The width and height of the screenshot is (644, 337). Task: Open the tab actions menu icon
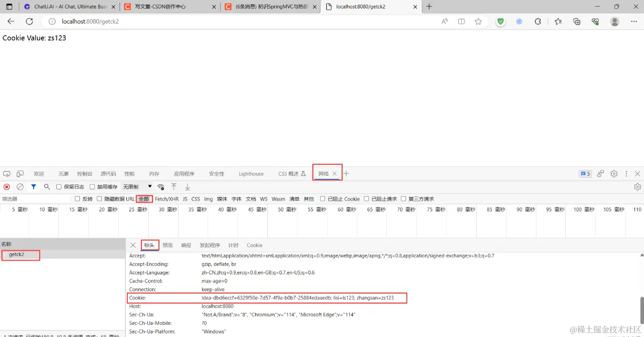click(9, 7)
